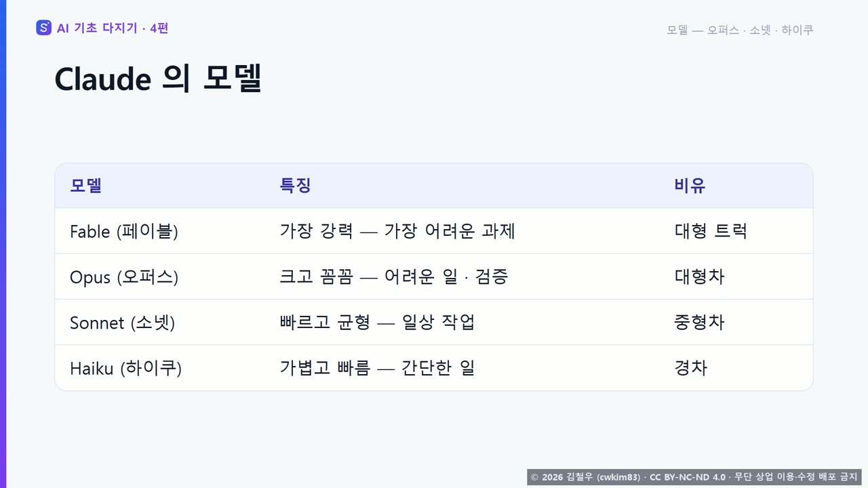Select the slide title 'Claude 의 모델'
The width and height of the screenshot is (868, 488).
(x=158, y=79)
